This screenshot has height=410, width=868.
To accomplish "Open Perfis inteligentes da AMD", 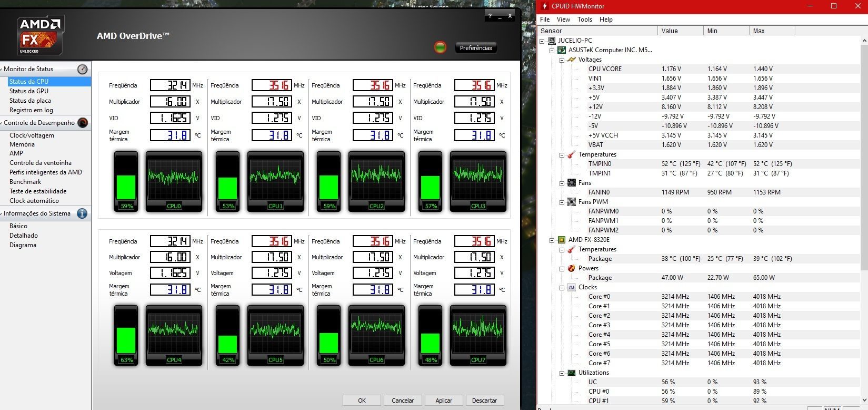I will point(46,172).
